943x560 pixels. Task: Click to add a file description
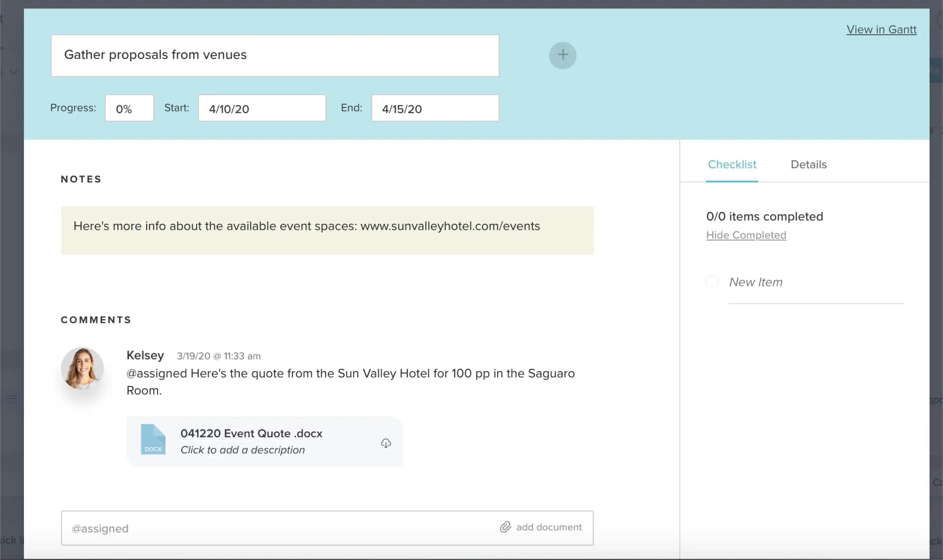[242, 450]
